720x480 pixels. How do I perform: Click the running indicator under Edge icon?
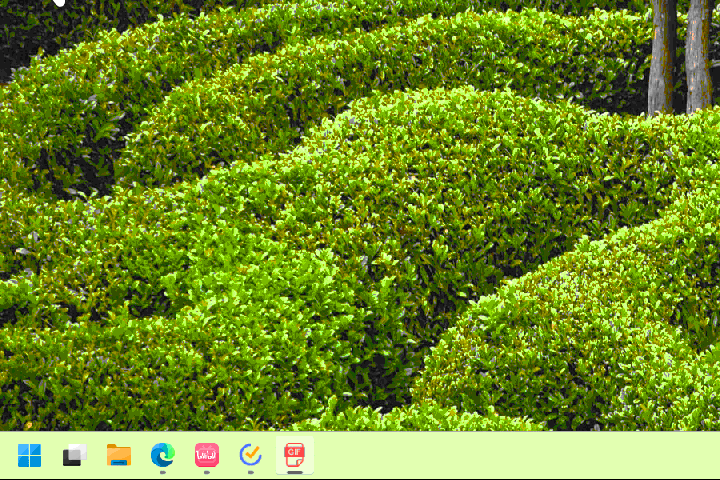[162, 472]
